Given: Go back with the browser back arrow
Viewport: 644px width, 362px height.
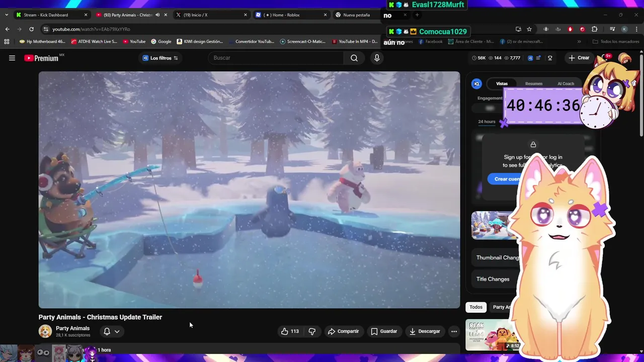Looking at the screenshot, I should (x=8, y=29).
